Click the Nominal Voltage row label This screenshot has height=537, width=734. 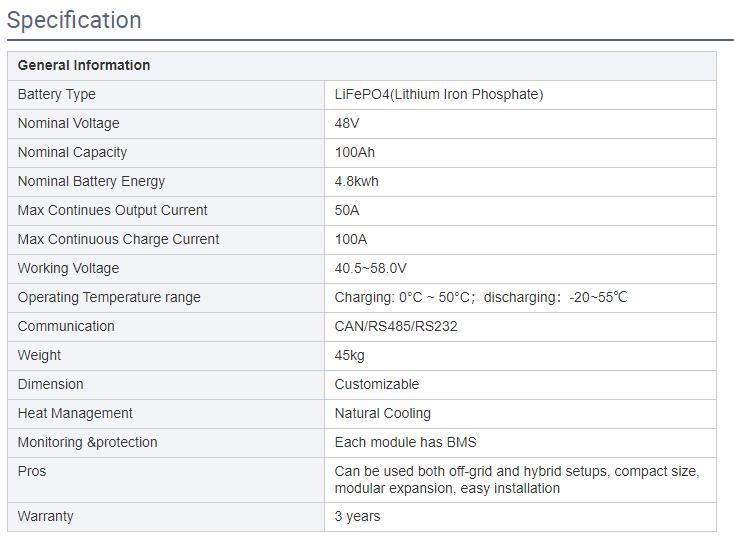coord(68,123)
